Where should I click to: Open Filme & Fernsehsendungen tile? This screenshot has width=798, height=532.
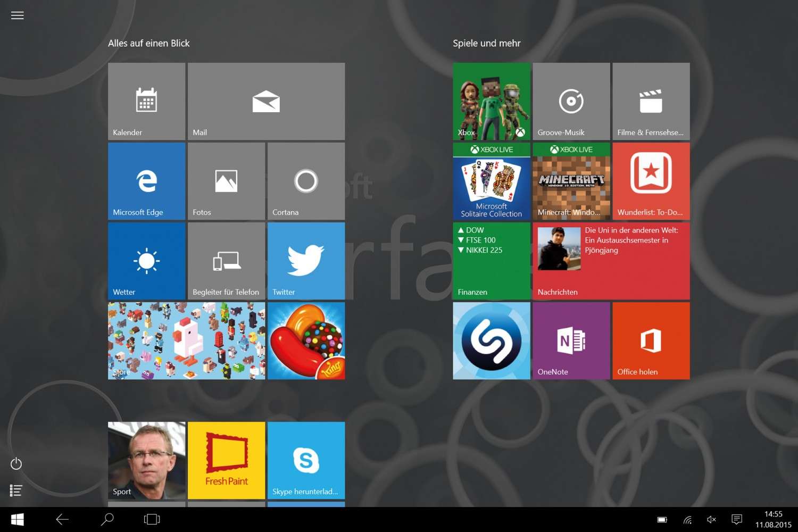(x=651, y=101)
